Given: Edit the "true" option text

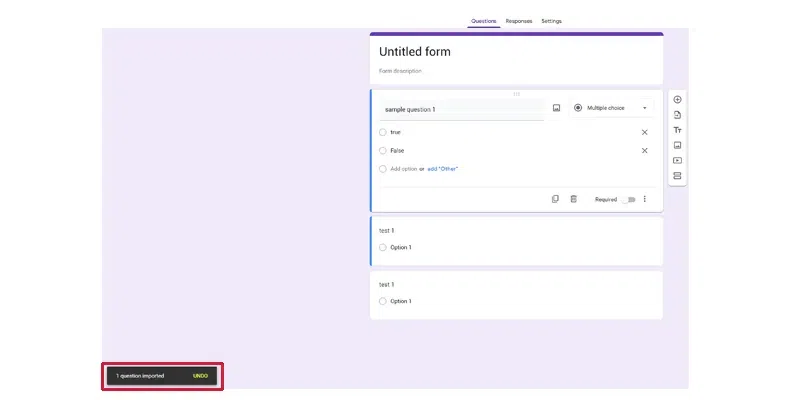Looking at the screenshot, I should click(395, 132).
